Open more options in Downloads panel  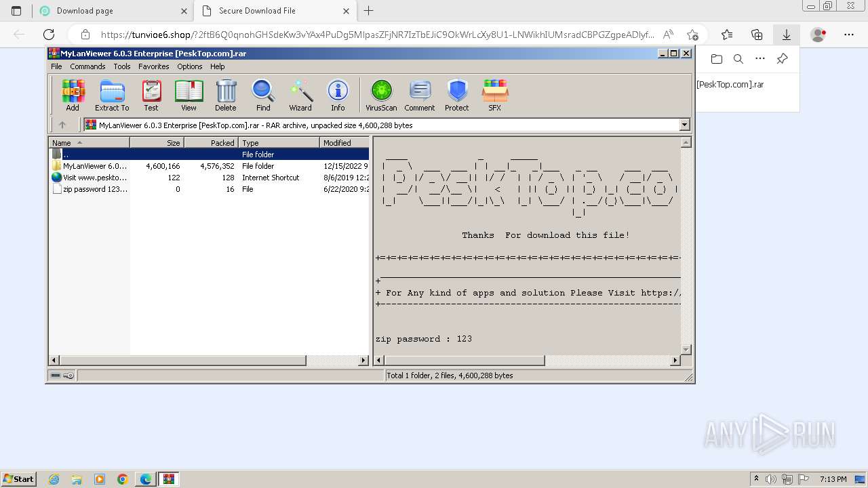click(x=760, y=59)
